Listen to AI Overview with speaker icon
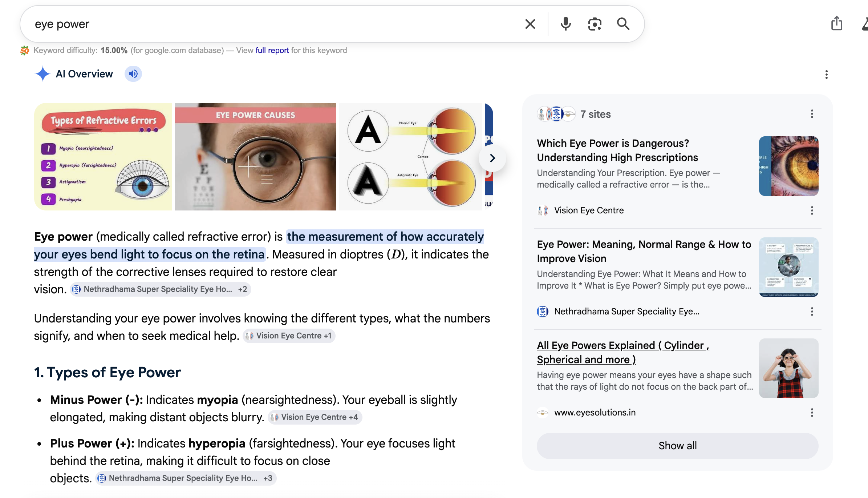This screenshot has height=498, width=868. point(133,74)
